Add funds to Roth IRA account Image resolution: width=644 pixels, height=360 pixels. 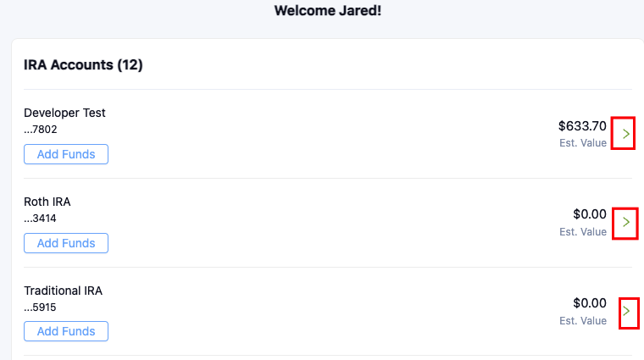click(x=66, y=243)
